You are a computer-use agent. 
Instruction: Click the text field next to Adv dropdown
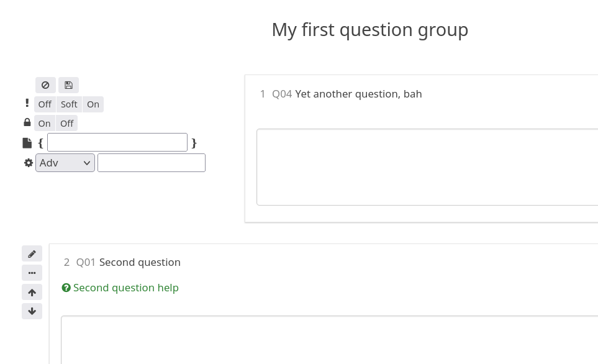(152, 163)
